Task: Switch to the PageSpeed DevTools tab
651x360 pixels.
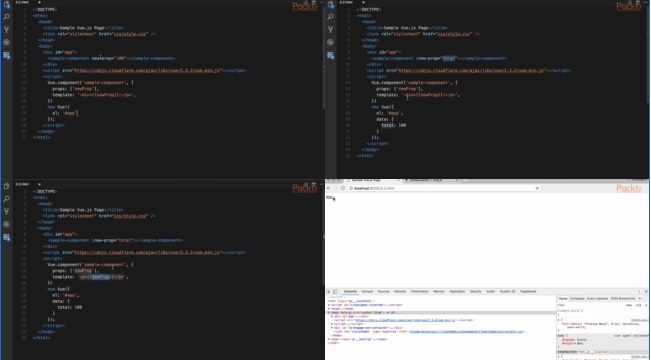Action: (x=528, y=291)
